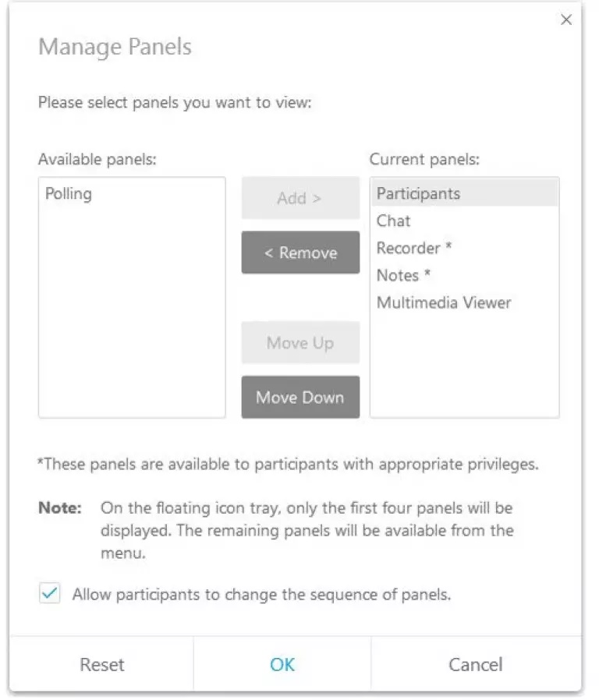
Task: Select the Notes panel entry
Action: coord(403,275)
